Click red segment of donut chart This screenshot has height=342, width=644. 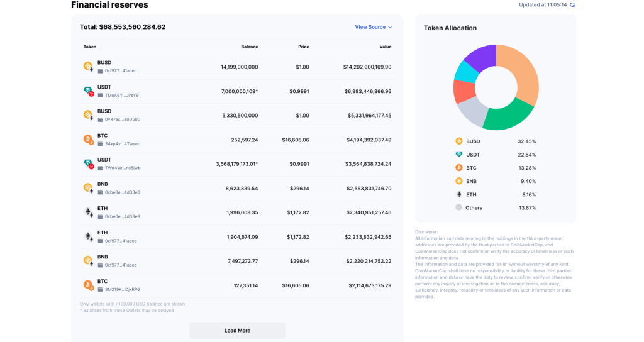coord(464,91)
